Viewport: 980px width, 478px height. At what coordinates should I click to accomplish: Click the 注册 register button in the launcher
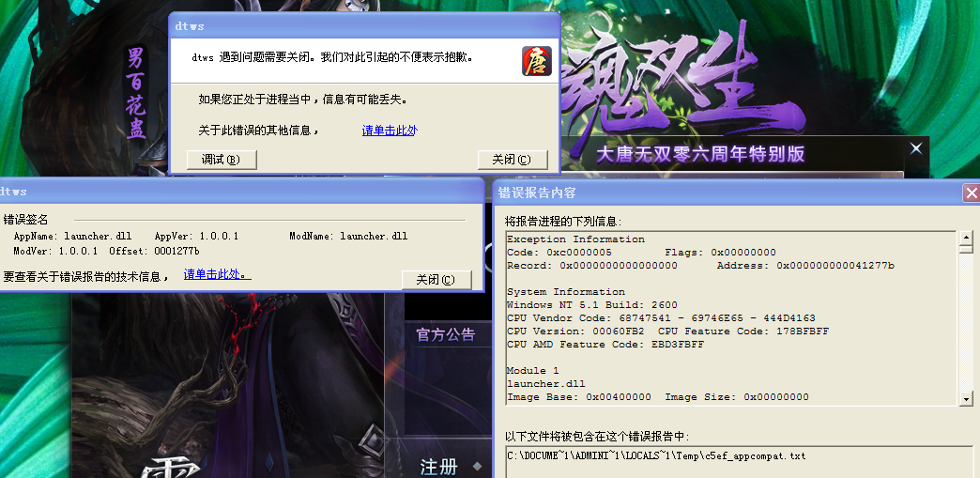[x=438, y=466]
